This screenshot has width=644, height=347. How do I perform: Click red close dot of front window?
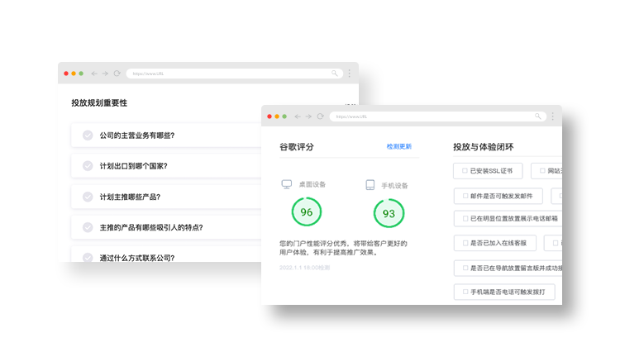pos(270,116)
